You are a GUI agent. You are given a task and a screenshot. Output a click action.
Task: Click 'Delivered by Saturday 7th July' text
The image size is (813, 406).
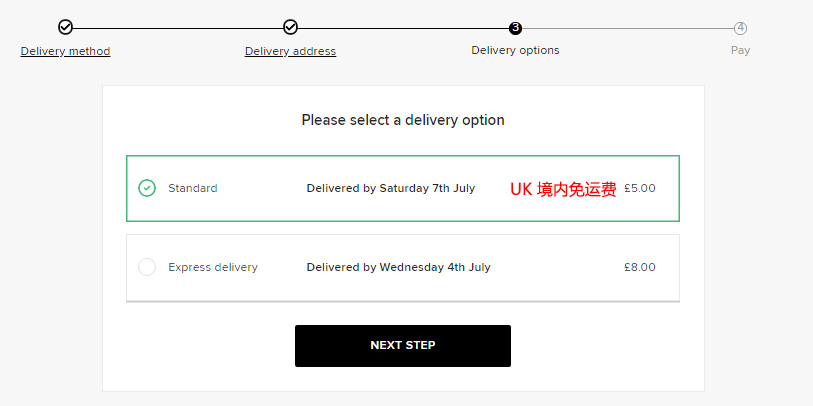[x=391, y=188]
